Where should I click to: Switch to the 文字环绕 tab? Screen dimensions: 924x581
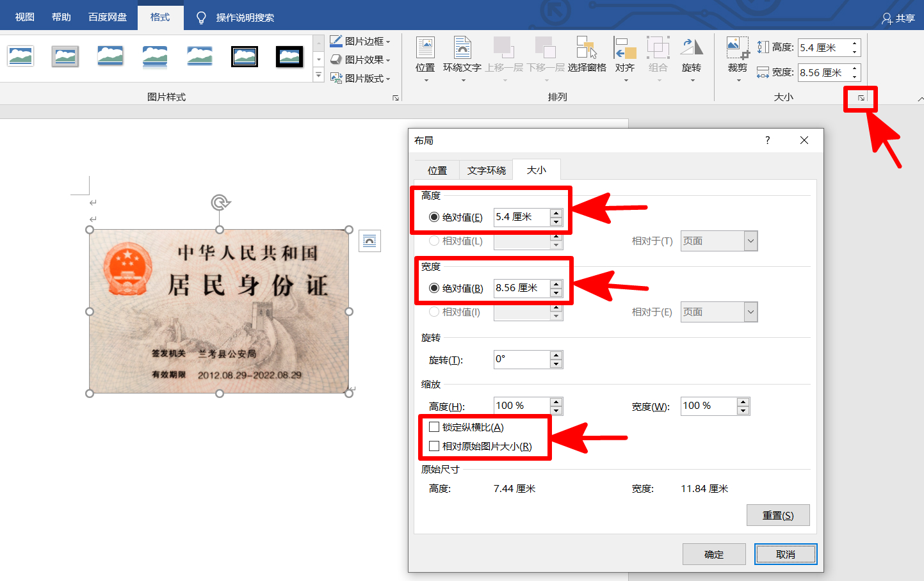point(486,170)
